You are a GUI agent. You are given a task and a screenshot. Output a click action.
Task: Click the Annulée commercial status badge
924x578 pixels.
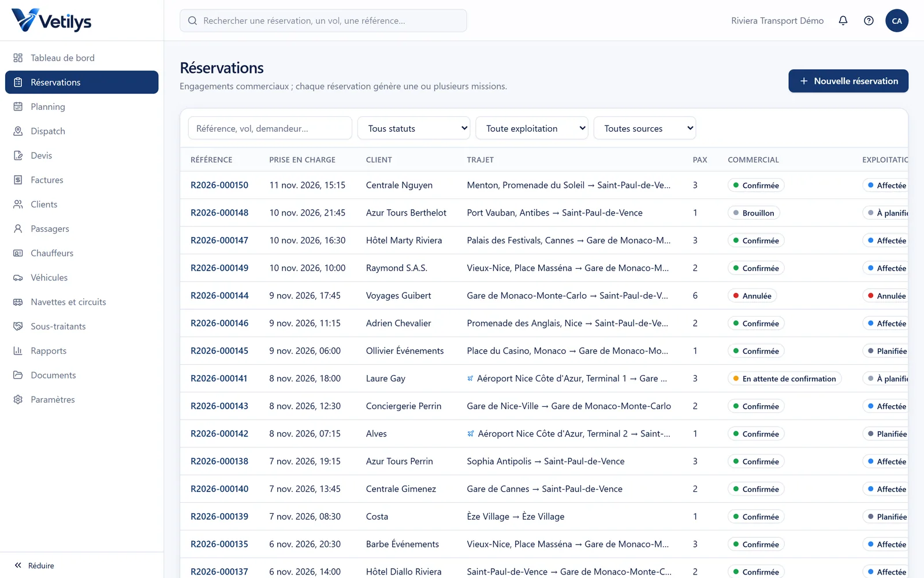(x=752, y=295)
